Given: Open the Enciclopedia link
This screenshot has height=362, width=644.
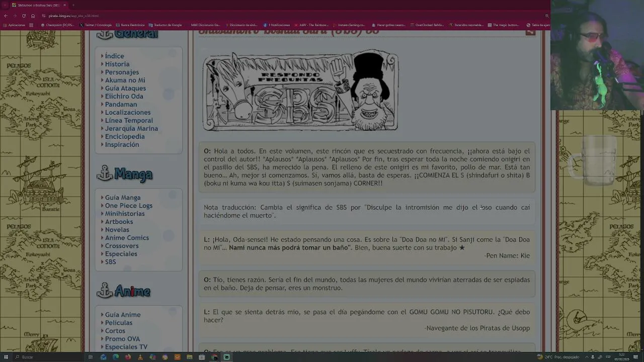Looking at the screenshot, I should click(125, 136).
